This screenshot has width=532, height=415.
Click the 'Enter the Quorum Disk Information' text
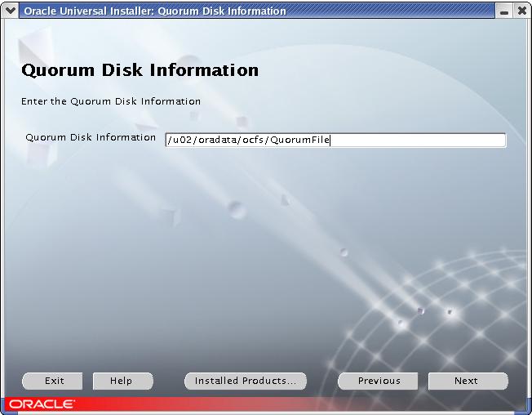(x=111, y=101)
